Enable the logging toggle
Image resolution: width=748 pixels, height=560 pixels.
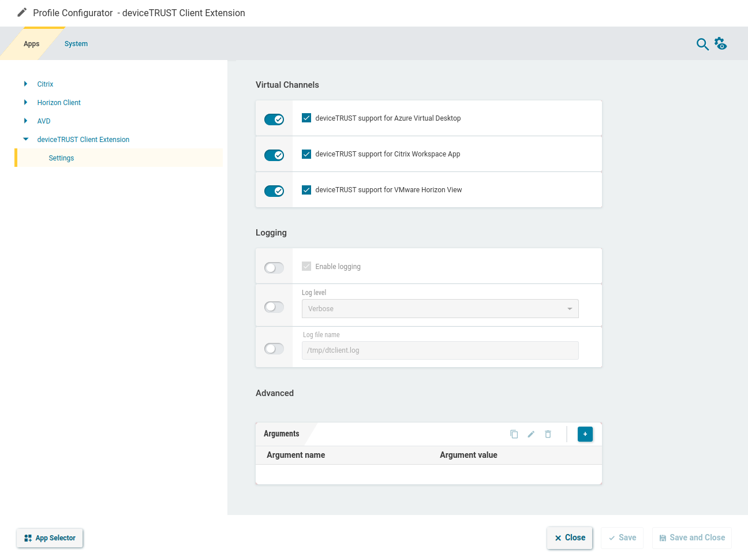(x=274, y=267)
